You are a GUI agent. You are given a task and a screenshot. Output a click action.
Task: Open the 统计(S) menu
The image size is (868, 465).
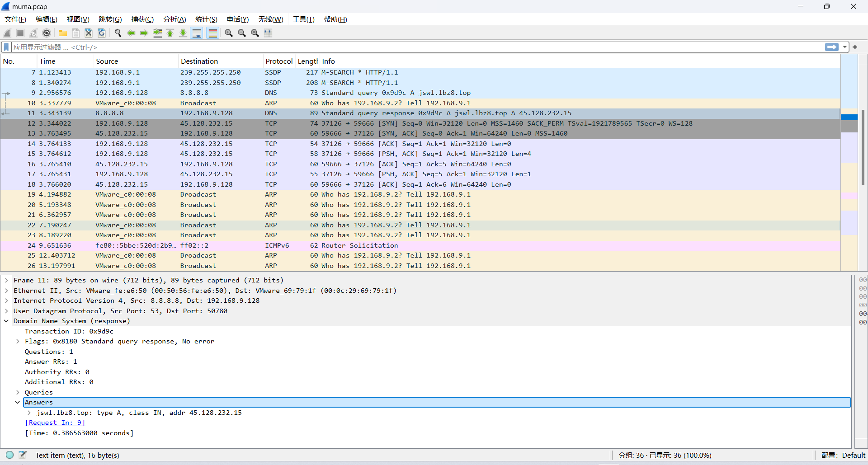click(206, 19)
